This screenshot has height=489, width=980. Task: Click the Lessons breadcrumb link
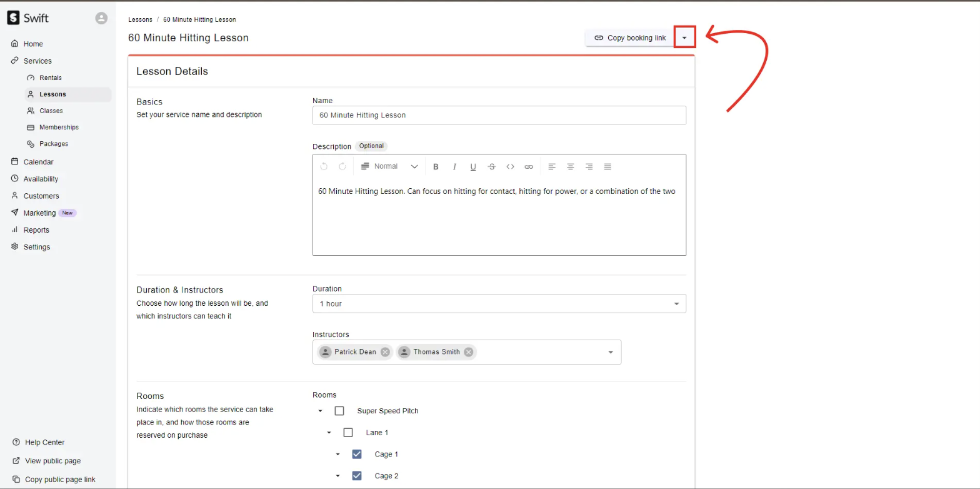pyautogui.click(x=140, y=19)
